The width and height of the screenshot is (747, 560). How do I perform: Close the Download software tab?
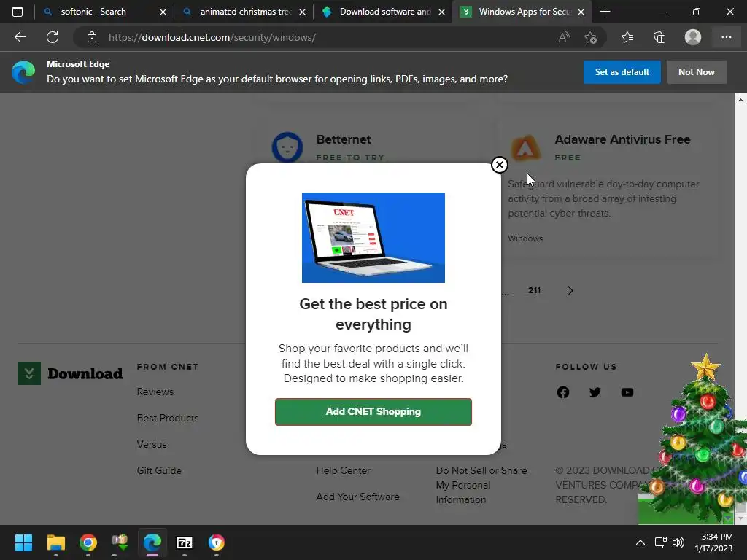(441, 12)
